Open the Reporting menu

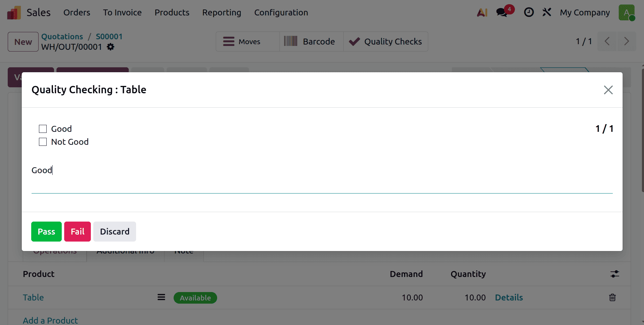(222, 13)
